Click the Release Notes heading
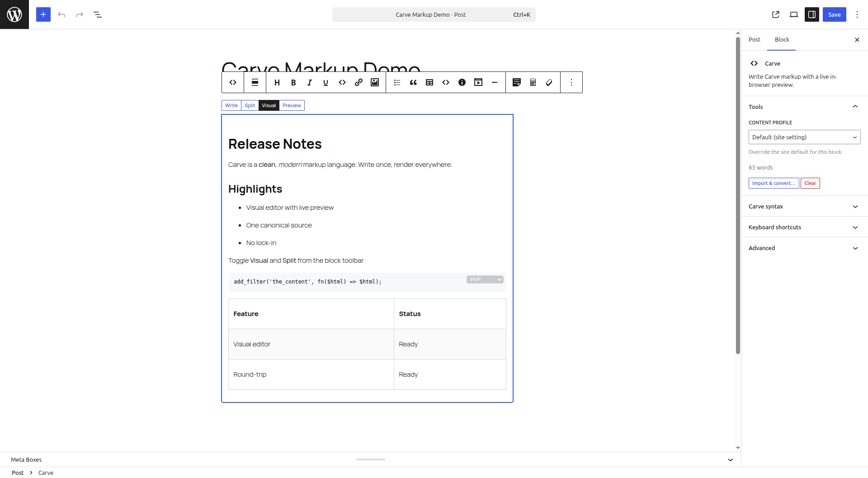868x478 pixels. point(275,144)
